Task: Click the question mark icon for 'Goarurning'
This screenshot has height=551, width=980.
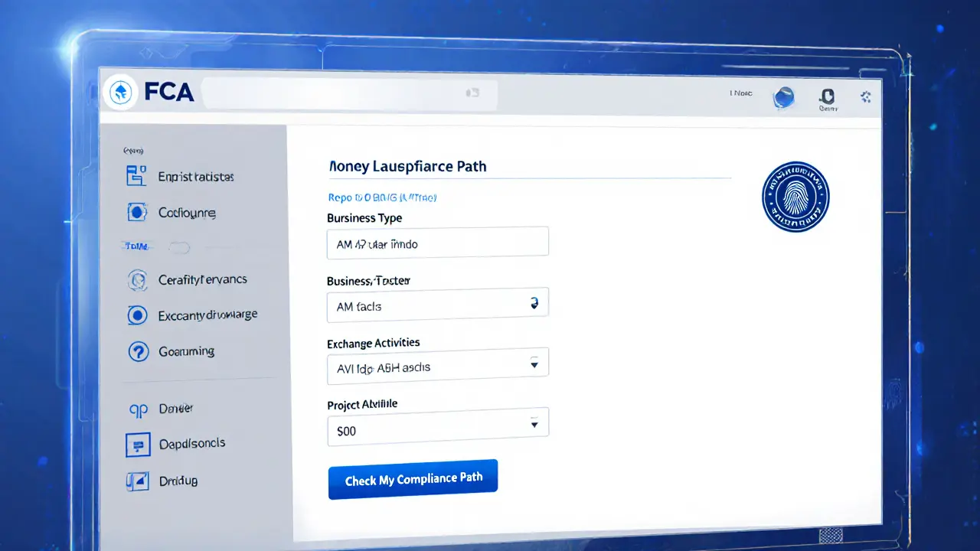Action: (x=138, y=351)
